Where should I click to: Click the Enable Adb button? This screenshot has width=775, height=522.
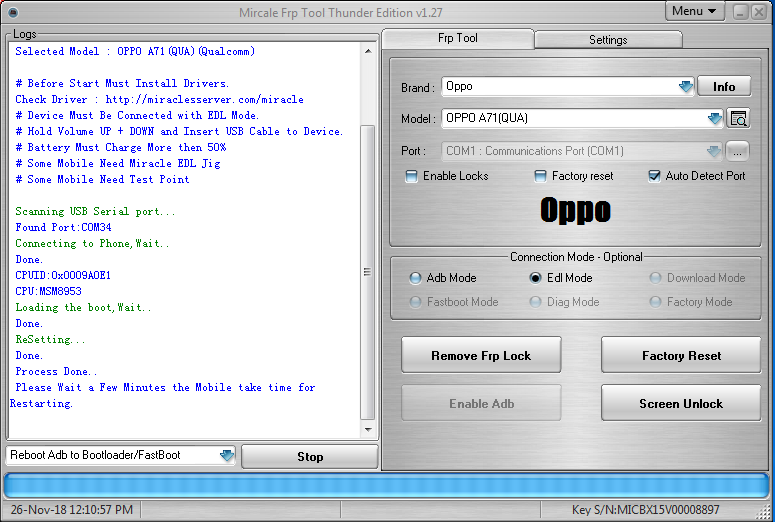point(481,403)
